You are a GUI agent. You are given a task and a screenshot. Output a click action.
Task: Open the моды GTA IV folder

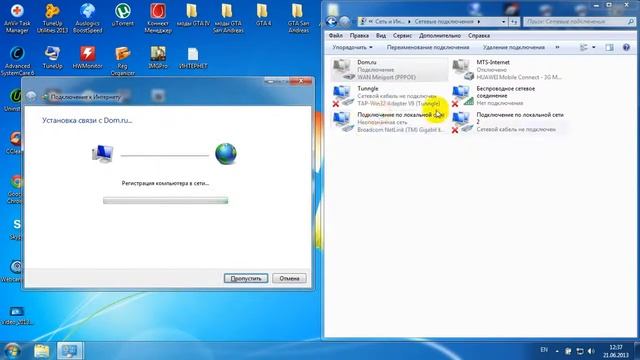click(193, 16)
